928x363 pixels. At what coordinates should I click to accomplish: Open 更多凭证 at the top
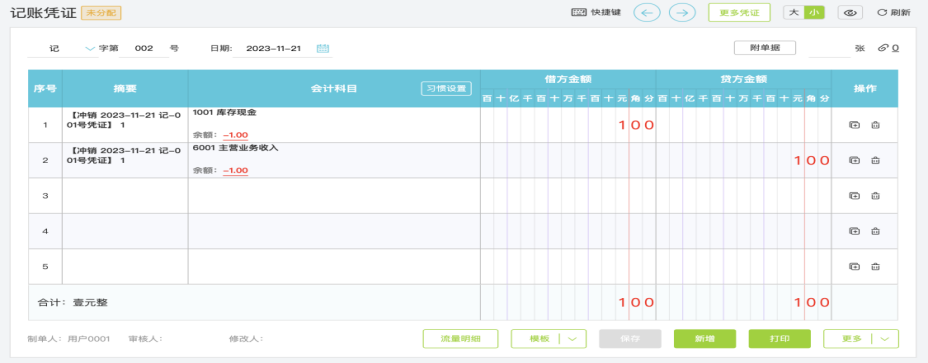739,12
